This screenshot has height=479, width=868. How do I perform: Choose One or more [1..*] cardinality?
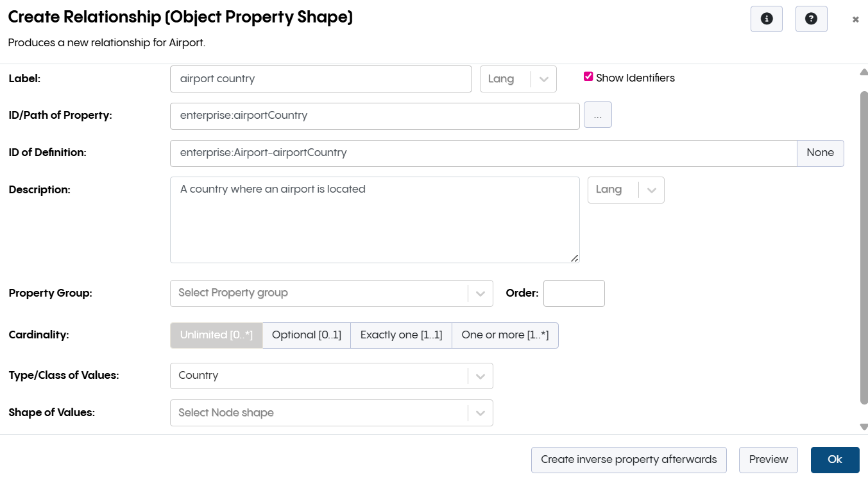click(505, 335)
